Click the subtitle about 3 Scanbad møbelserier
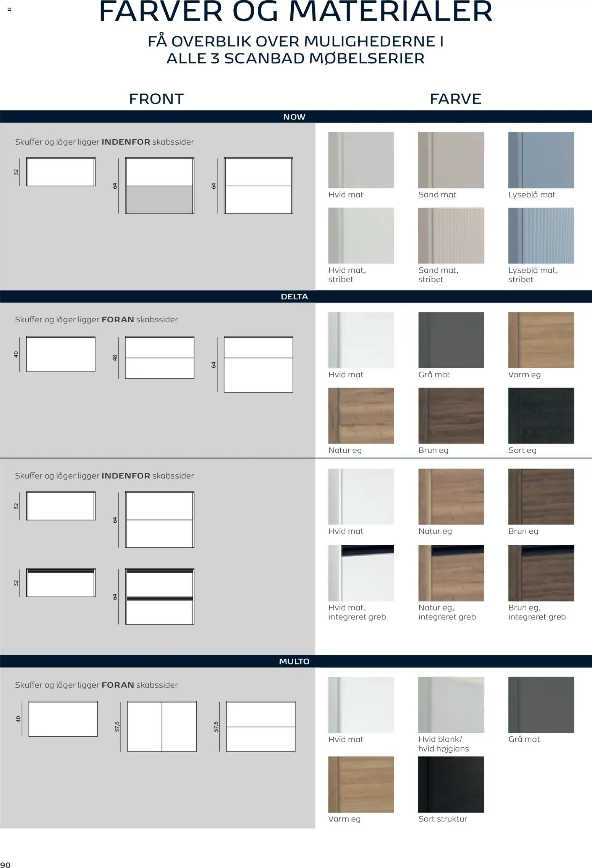The height and width of the screenshot is (868, 592). click(x=296, y=50)
